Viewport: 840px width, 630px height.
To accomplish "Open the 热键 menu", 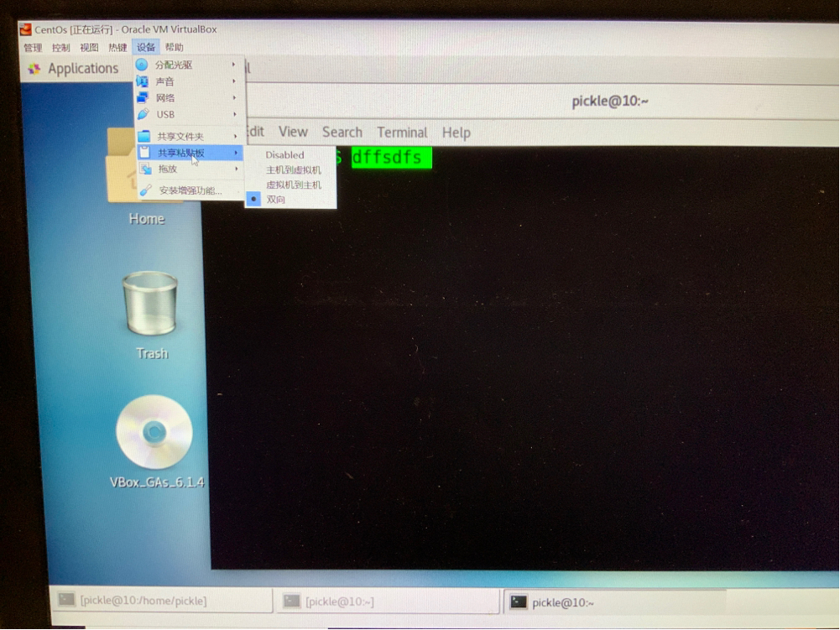I will tap(117, 48).
